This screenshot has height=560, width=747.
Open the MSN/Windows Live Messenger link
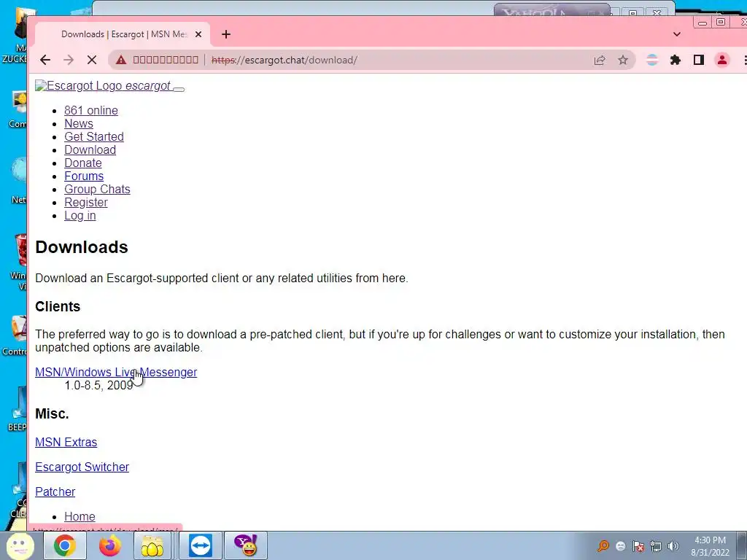pos(116,373)
